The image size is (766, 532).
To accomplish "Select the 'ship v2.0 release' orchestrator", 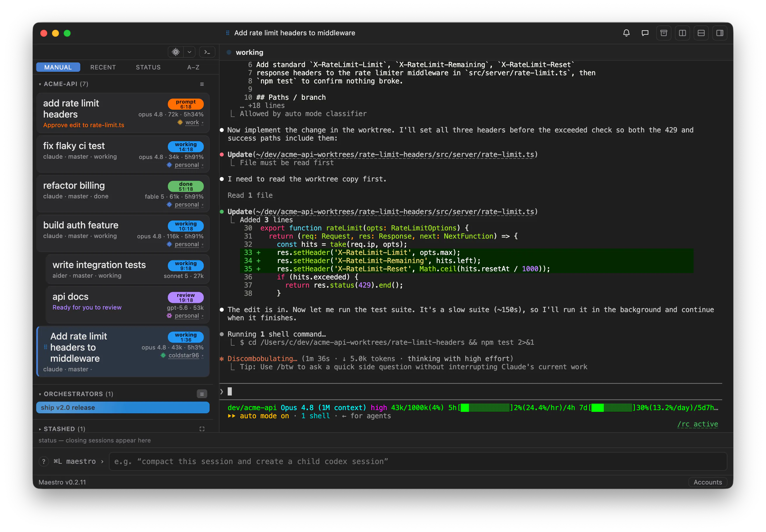I will point(123,408).
